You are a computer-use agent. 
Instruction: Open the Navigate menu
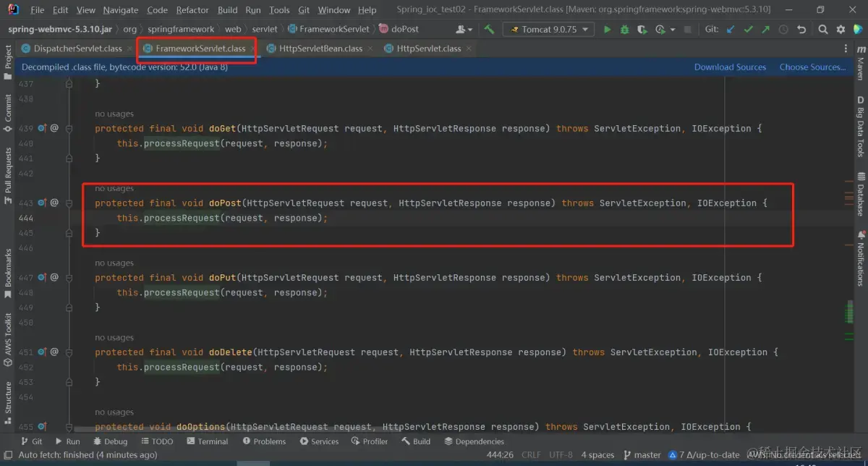pos(120,10)
